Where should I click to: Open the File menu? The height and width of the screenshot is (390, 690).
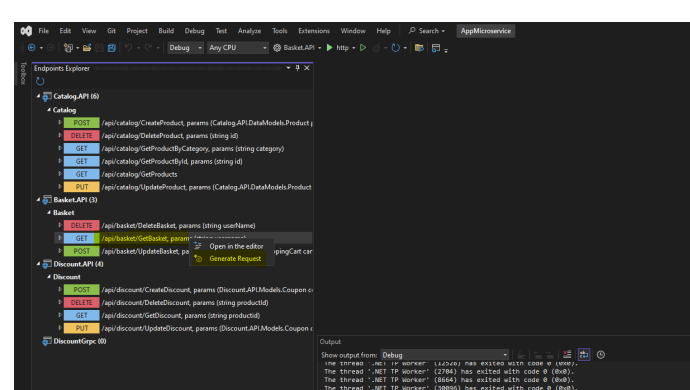(x=44, y=31)
